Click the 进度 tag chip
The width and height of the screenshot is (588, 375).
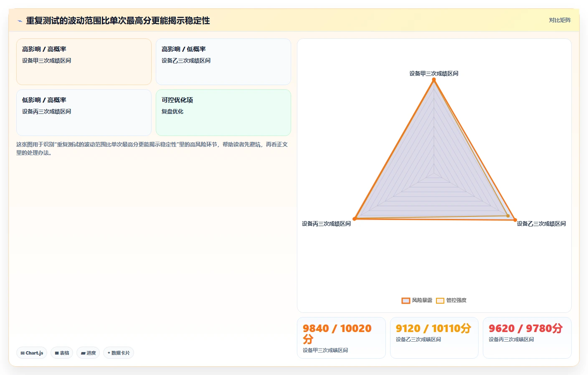pos(88,353)
